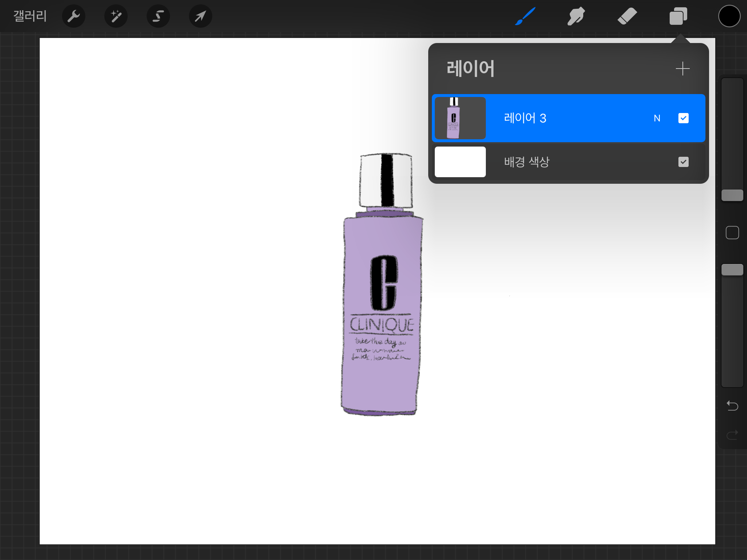Tap the square modify button in sidebar
Image resolution: width=747 pixels, height=560 pixels.
point(732,233)
